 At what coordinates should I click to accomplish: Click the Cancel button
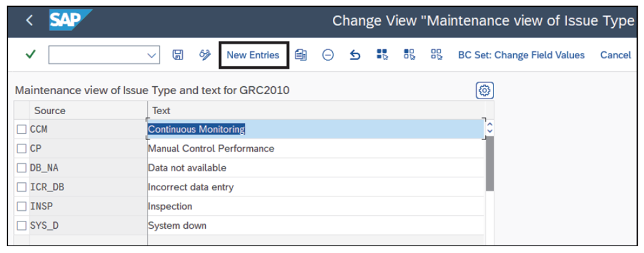615,55
